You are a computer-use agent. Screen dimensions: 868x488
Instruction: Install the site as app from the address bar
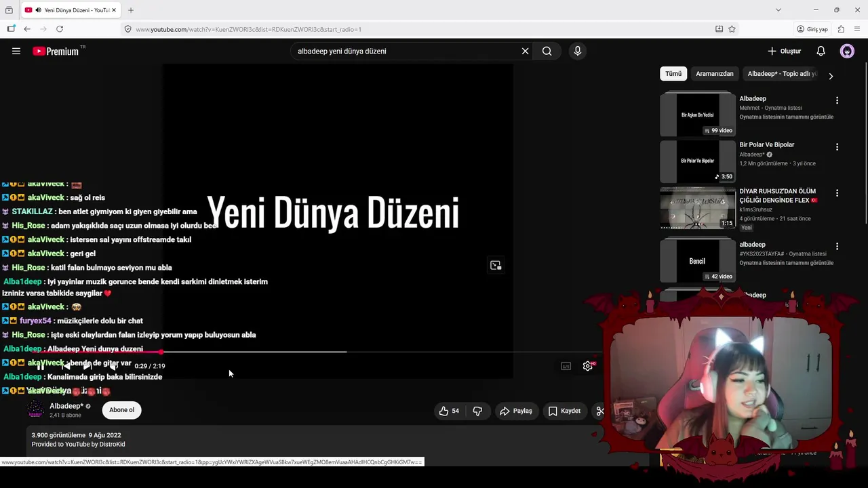pyautogui.click(x=719, y=29)
